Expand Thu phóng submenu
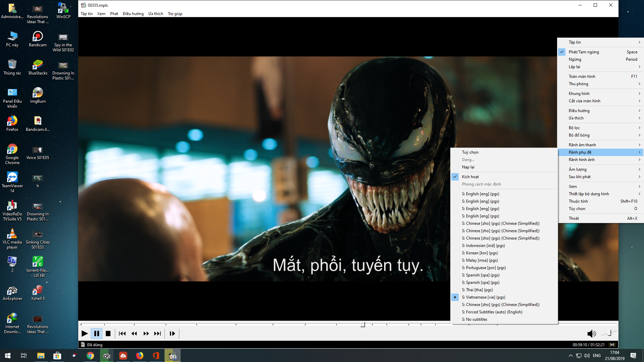The image size is (644, 362). [601, 84]
